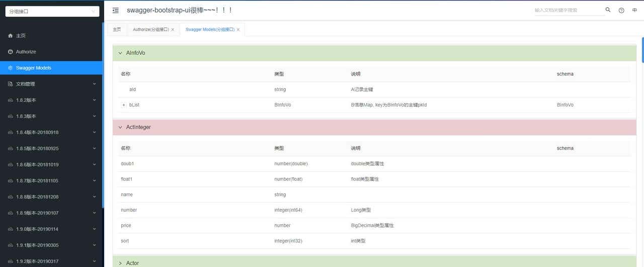
Task: Close the Swagger Models(分组接口) tab
Action: coord(238,30)
